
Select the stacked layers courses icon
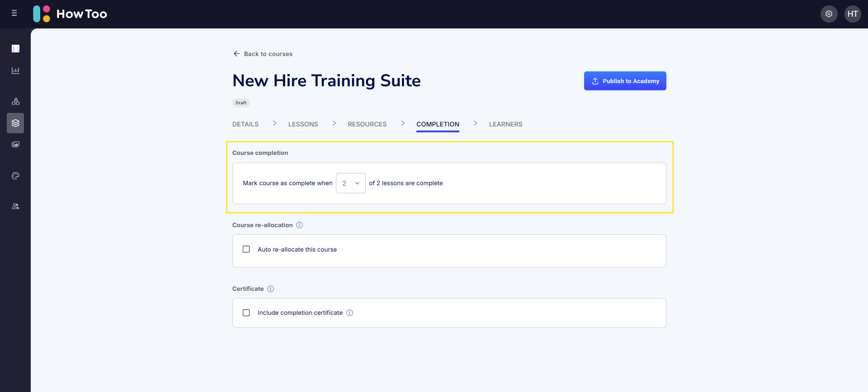(15, 123)
